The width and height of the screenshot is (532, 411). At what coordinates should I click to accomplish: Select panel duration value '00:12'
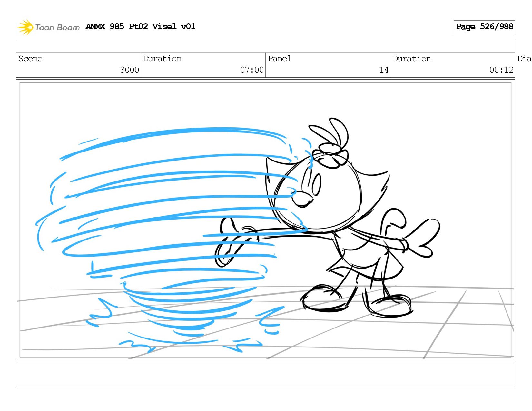coord(501,70)
